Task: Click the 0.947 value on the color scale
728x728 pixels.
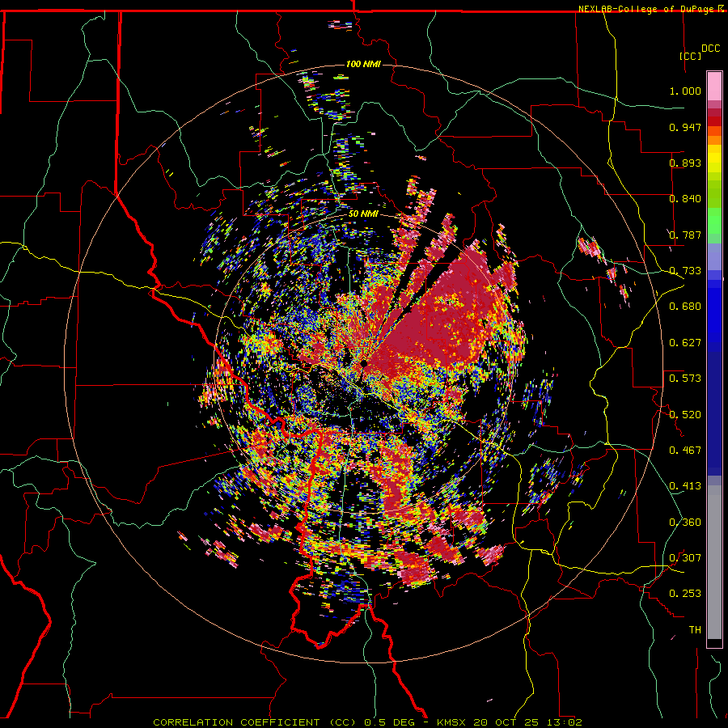Action: tap(685, 127)
